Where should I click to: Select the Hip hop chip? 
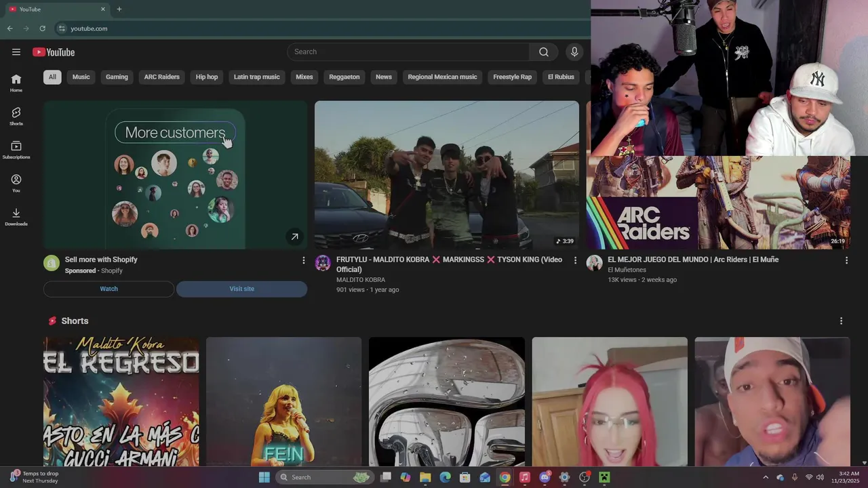tap(207, 77)
